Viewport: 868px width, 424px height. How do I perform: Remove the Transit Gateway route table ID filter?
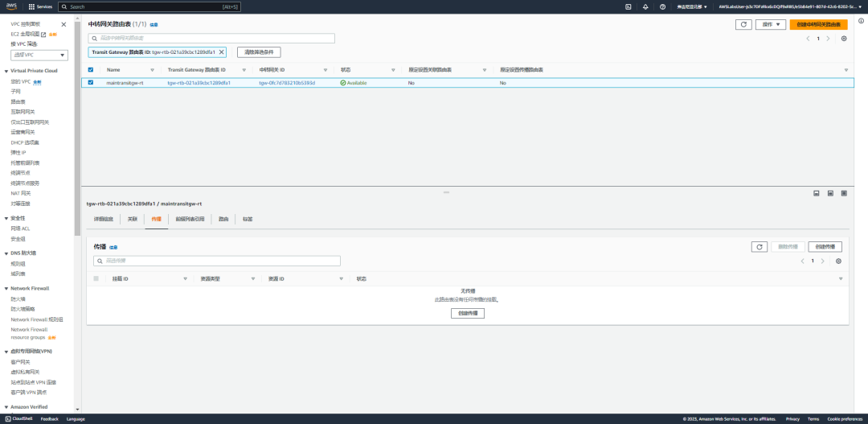(222, 51)
